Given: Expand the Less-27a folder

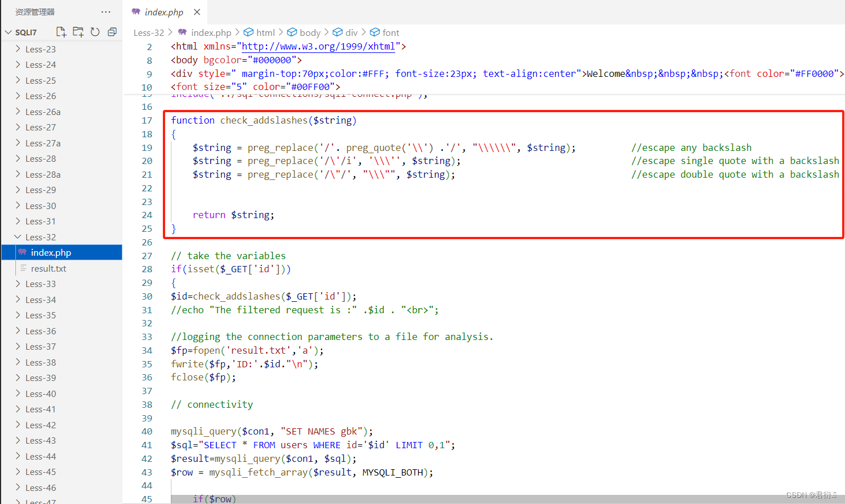Looking at the screenshot, I should 61,143.
